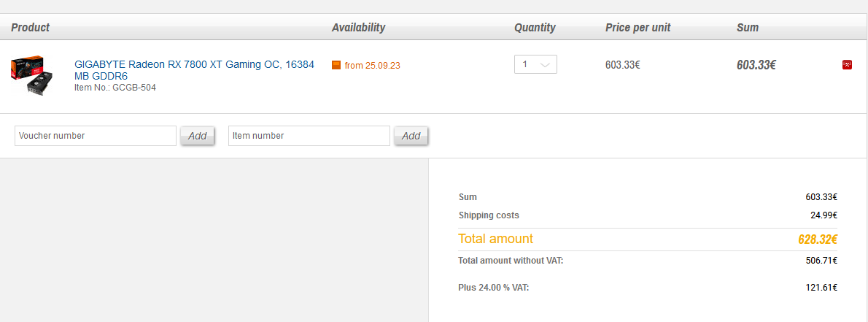The width and height of the screenshot is (868, 322).
Task: Click the quantity selector chevron arrow
Action: click(545, 65)
